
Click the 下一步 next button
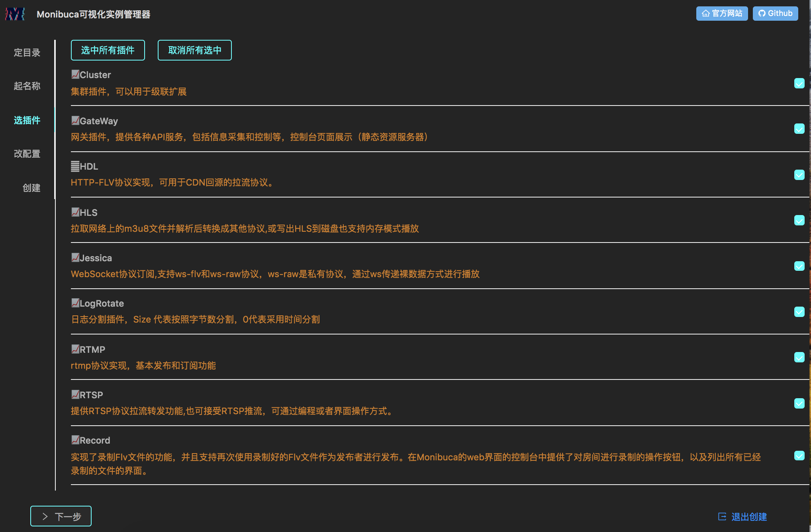coord(61,516)
